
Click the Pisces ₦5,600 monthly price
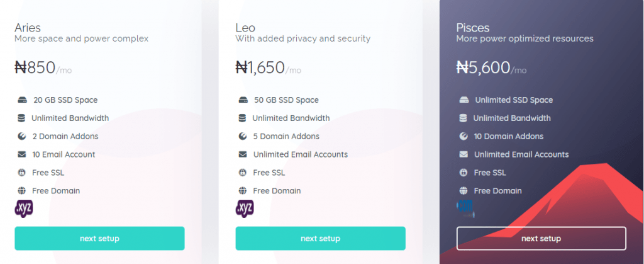coord(492,67)
